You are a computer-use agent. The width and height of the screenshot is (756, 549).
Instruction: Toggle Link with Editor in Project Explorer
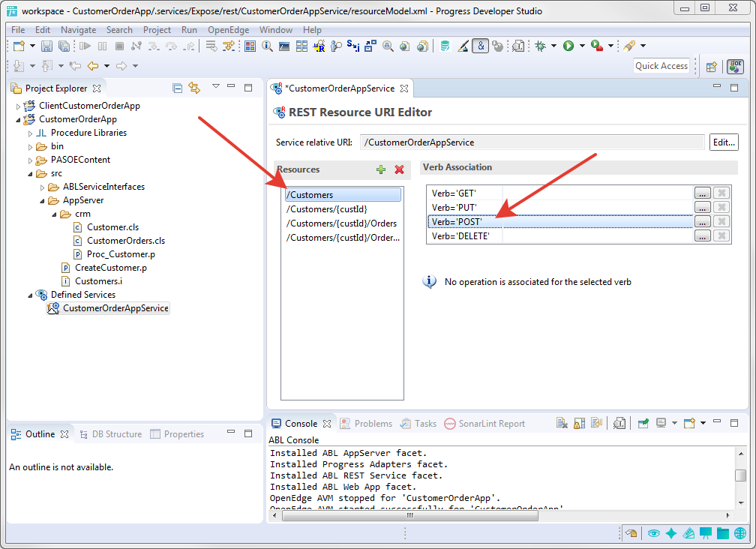pyautogui.click(x=194, y=88)
